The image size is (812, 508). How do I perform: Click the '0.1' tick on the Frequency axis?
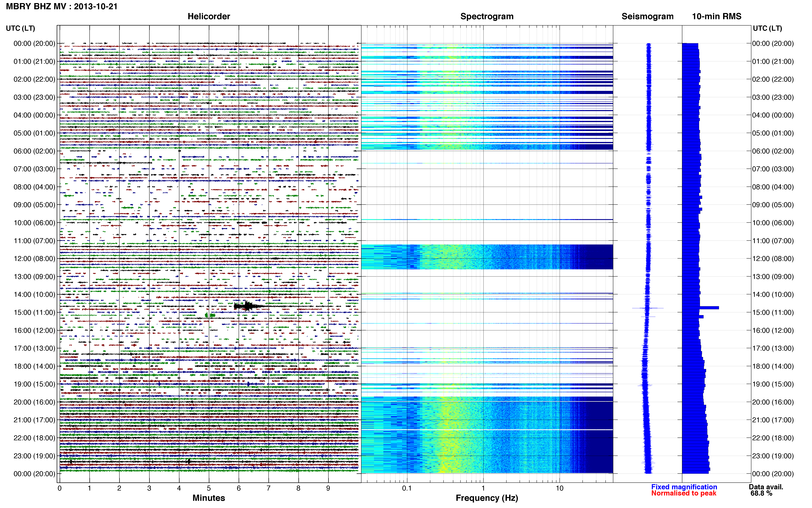point(407,488)
